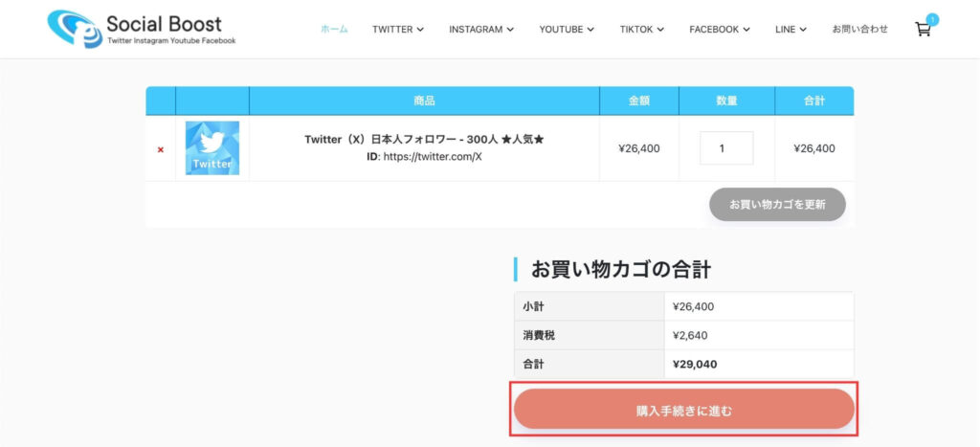
Task: Expand the YOUTUBE dropdown menu
Action: [x=567, y=30]
